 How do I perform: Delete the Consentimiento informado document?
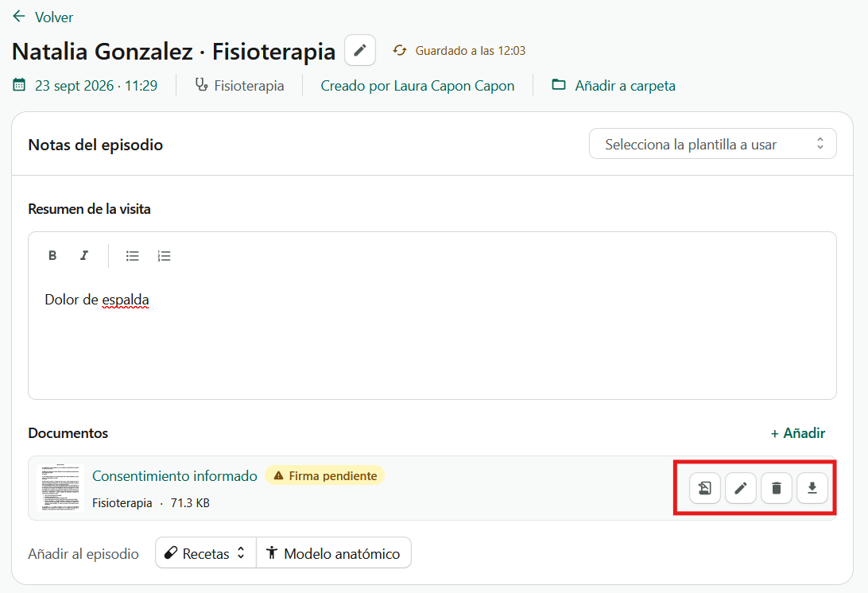[x=776, y=488]
